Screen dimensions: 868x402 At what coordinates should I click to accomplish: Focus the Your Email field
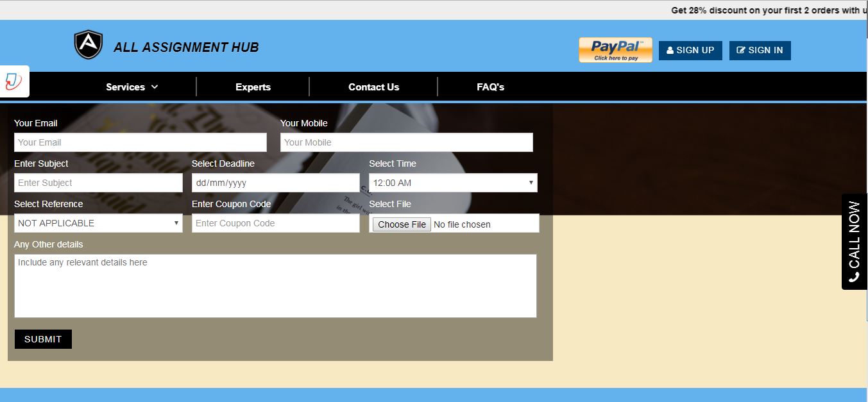pos(140,142)
